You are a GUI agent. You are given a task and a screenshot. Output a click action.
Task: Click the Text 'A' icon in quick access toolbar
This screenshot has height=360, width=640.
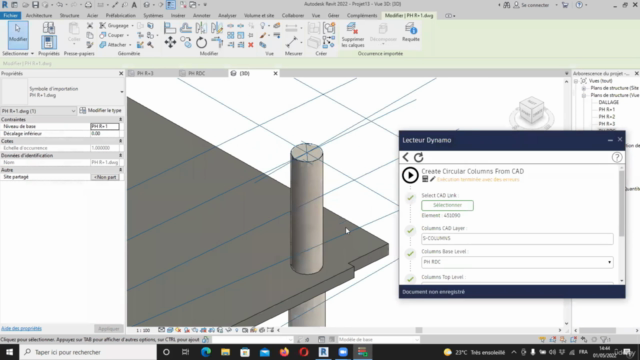coord(134,4)
